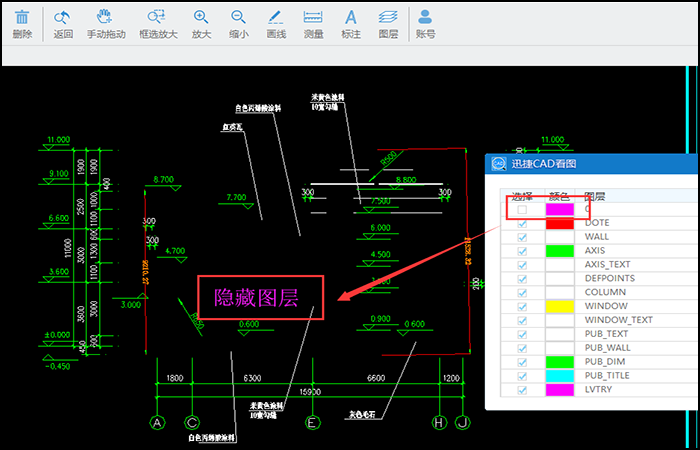Image resolution: width=700 pixels, height=450 pixels.
Task: Uncheck the PUB_WALL layer checkbox
Action: pos(522,348)
